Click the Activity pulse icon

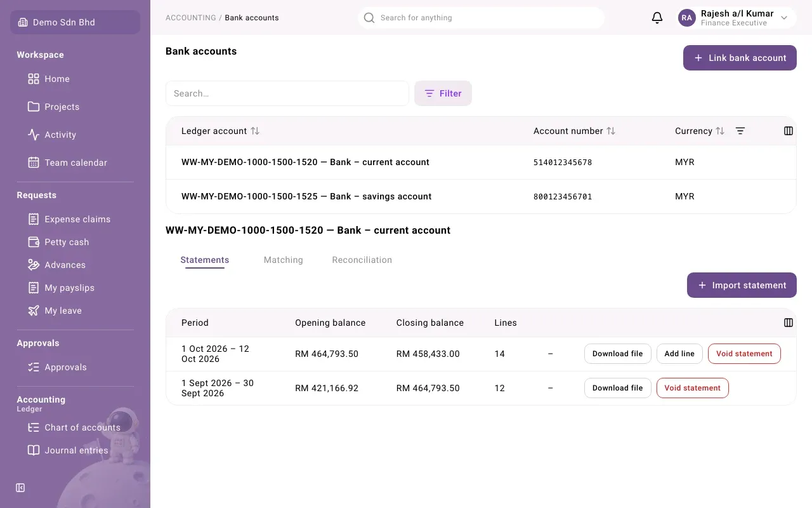click(x=34, y=135)
